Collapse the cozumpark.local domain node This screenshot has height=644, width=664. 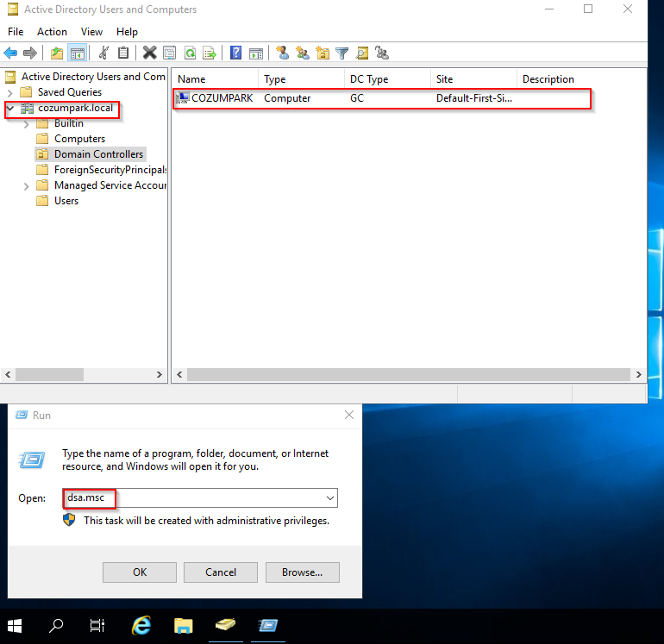click(10, 109)
